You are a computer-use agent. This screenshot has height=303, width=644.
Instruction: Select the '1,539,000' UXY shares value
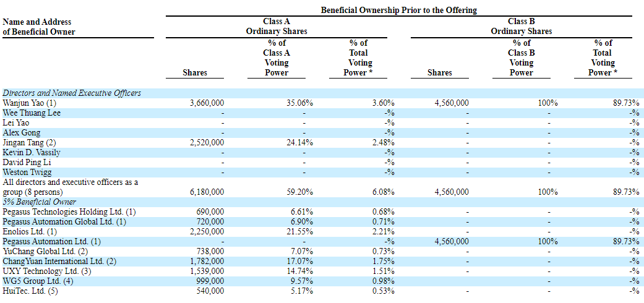click(x=207, y=271)
